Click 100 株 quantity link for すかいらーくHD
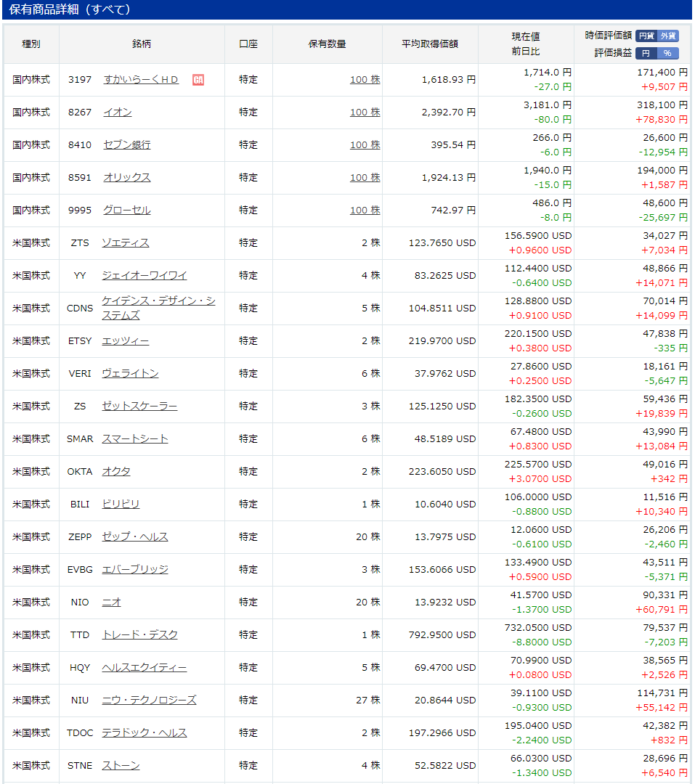This screenshot has height=784, width=695. coord(365,80)
